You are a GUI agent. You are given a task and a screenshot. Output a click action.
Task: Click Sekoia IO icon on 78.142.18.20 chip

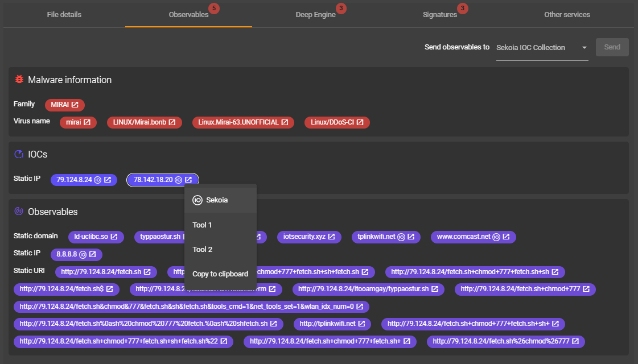(x=178, y=180)
